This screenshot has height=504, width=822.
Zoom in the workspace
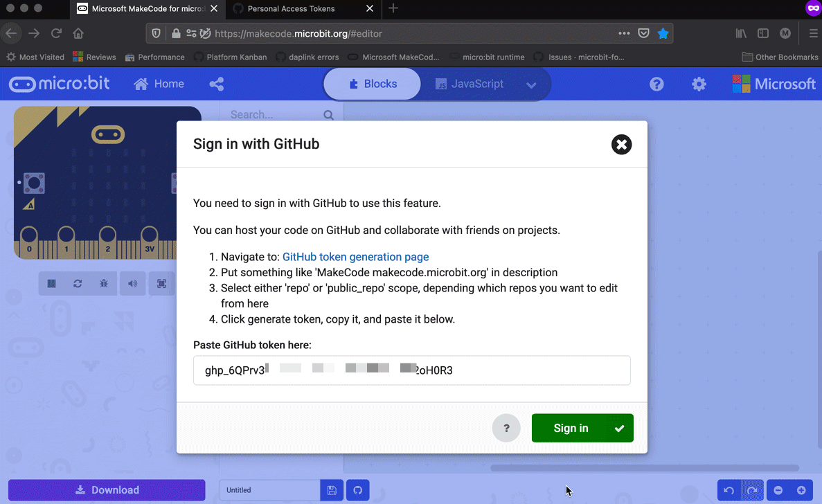pos(801,490)
